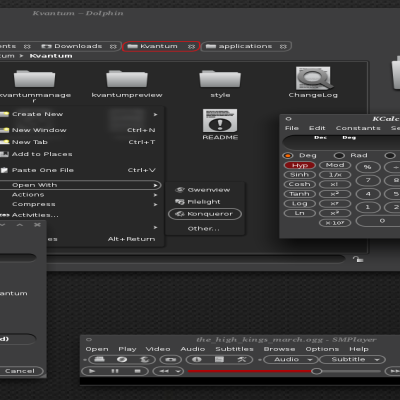Open SMPlayer preferences tools icon
The height and width of the screenshot is (400, 400).
(x=242, y=360)
